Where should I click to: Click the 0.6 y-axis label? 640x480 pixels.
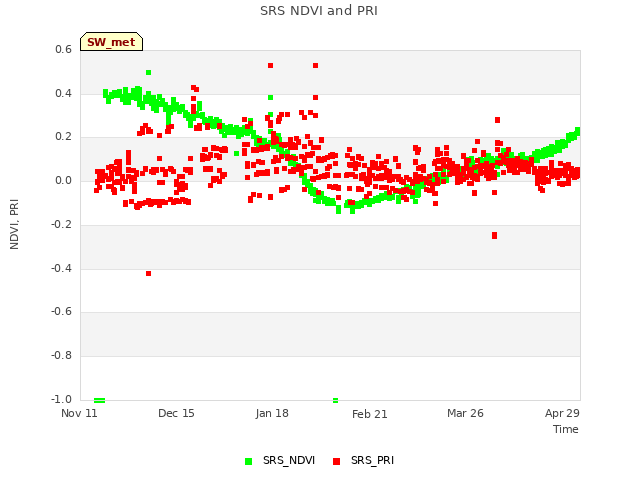pyautogui.click(x=63, y=49)
